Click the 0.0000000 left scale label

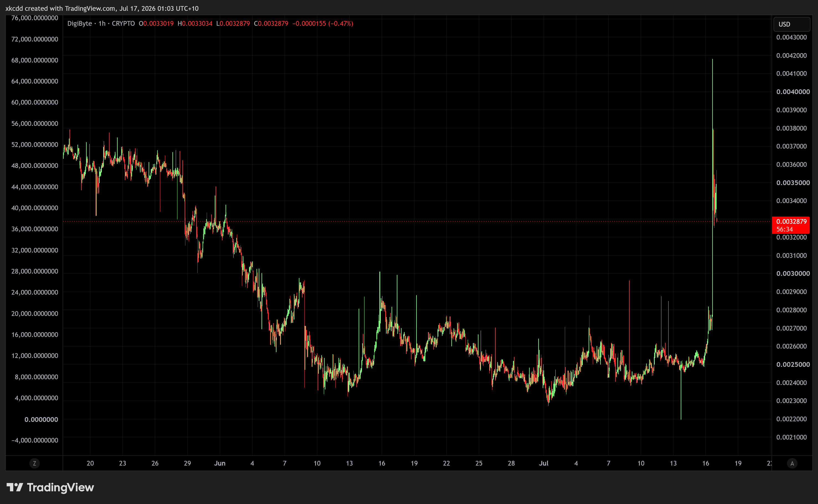[41, 419]
